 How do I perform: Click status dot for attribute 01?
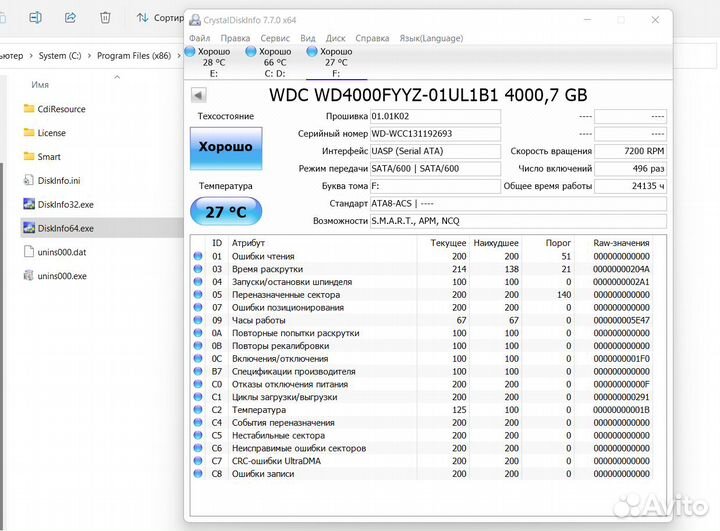(198, 256)
